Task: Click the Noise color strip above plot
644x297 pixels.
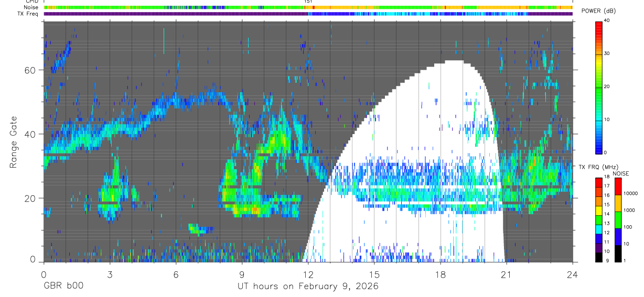Action: 309,8
